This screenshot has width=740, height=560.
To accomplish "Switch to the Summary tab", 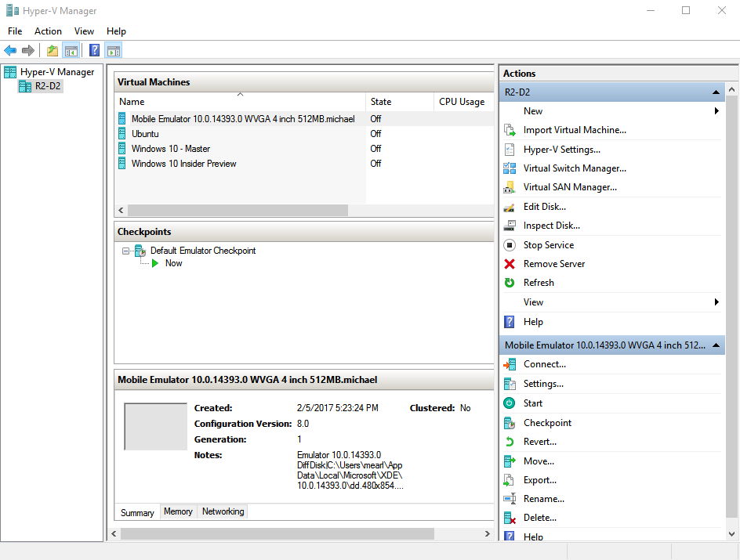I will tap(137, 512).
